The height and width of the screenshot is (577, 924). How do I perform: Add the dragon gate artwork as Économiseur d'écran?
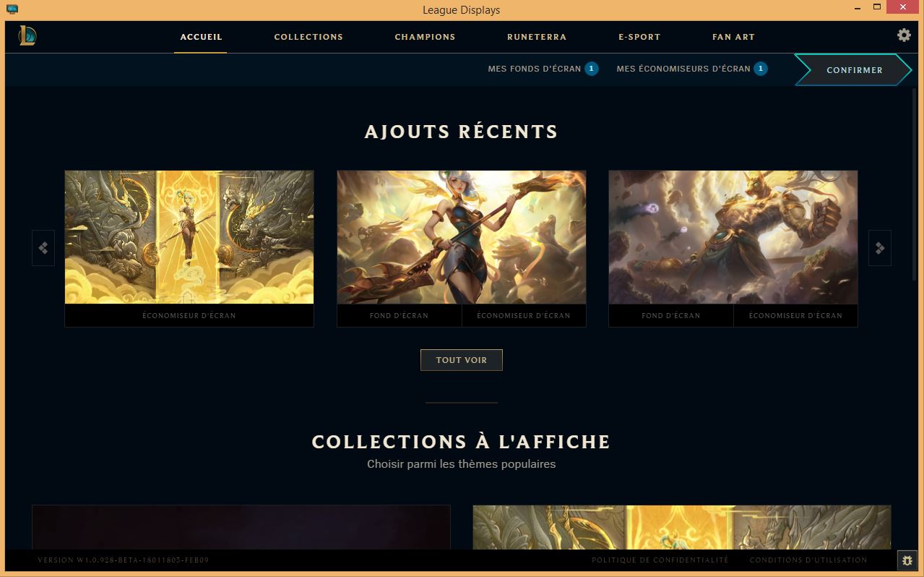pos(189,316)
